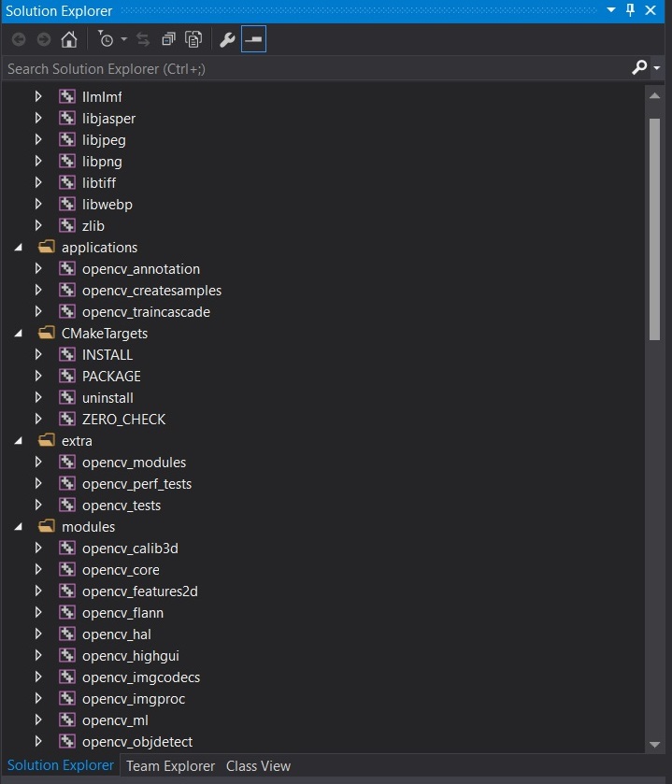Select the libwebp tree item
Image resolution: width=672 pixels, height=784 pixels.
click(x=107, y=205)
